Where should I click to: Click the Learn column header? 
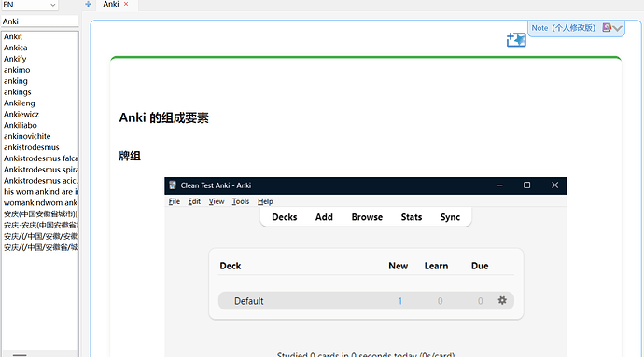pos(436,266)
